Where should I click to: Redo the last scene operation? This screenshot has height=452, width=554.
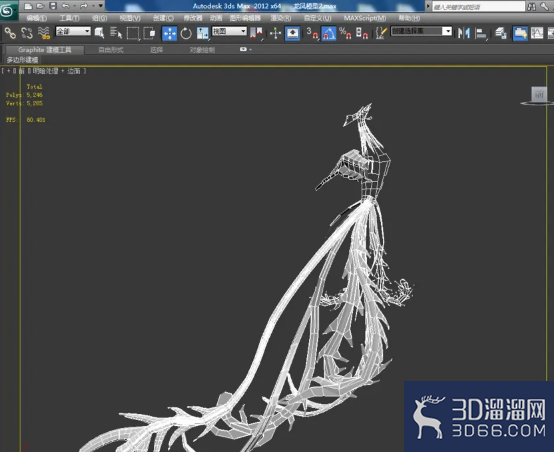click(84, 6)
